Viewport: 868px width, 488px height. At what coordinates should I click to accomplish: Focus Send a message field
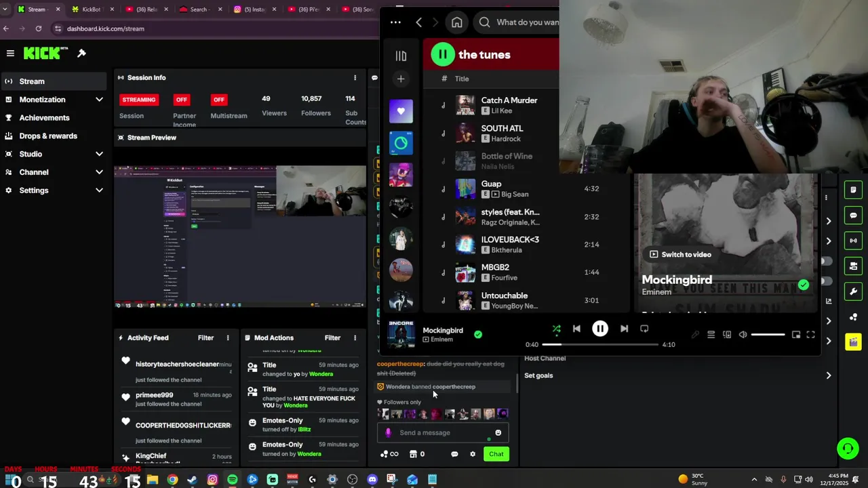coord(443,432)
